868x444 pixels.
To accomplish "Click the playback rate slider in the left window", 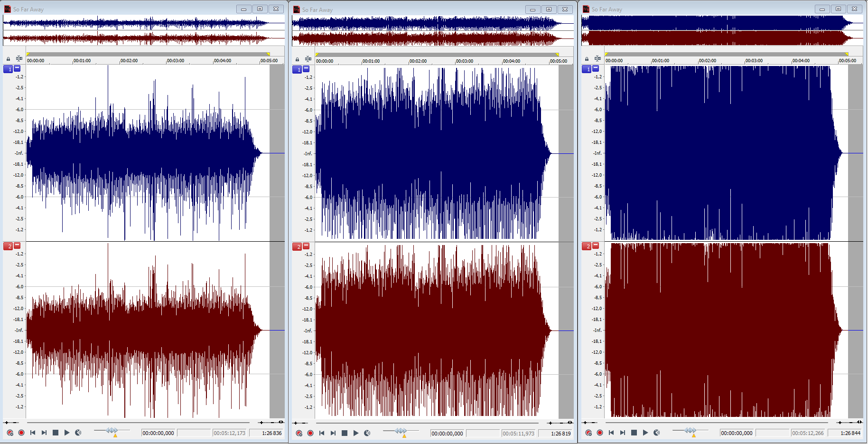I will pos(112,431).
